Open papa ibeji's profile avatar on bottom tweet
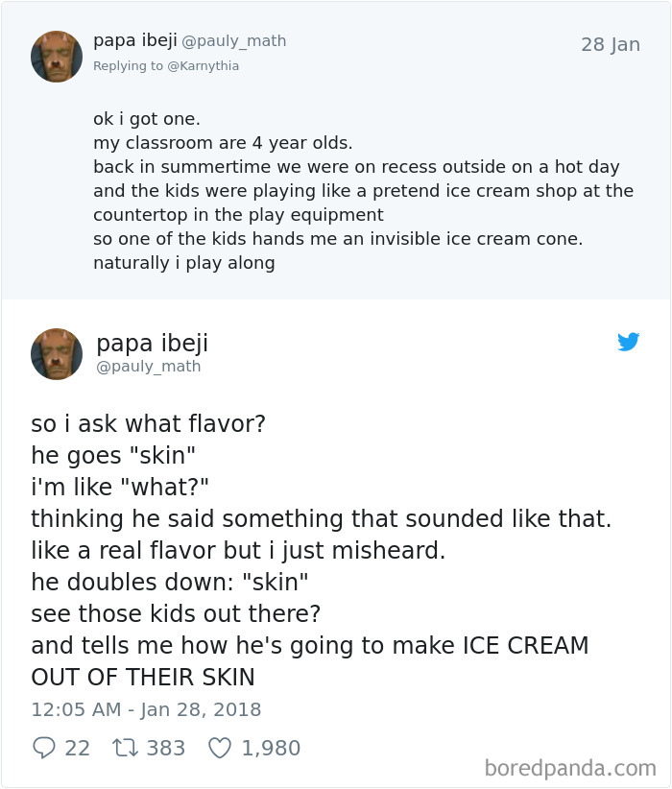This screenshot has height=789, width=672. 57,354
